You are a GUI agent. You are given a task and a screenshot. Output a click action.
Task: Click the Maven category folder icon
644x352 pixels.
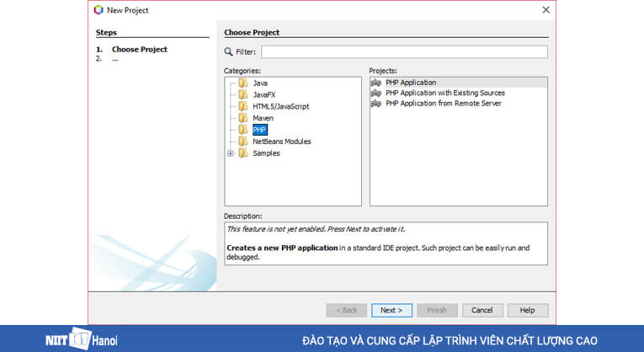point(243,118)
